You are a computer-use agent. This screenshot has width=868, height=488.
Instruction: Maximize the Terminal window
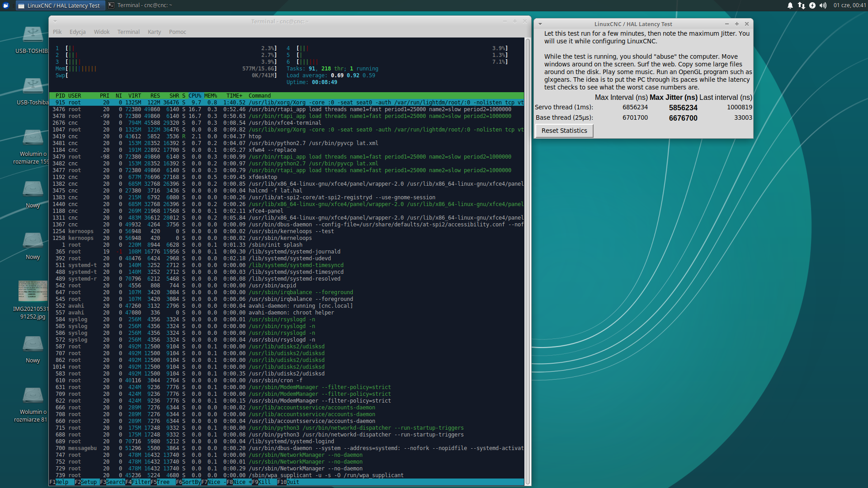[515, 21]
